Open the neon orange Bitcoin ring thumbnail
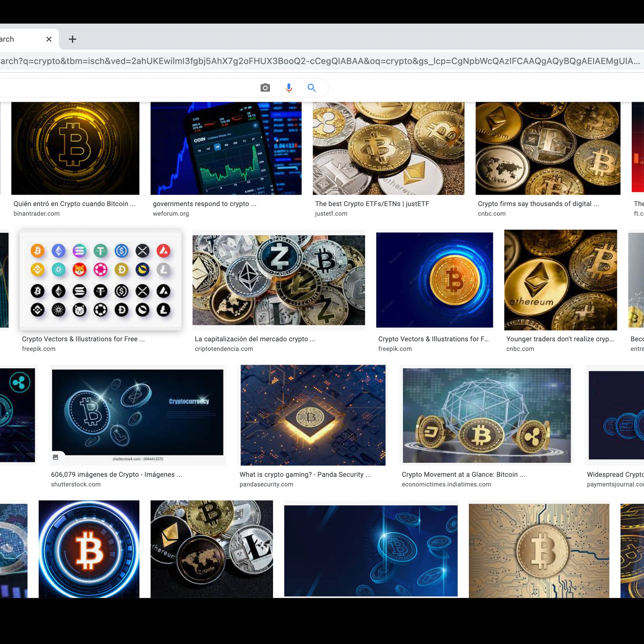This screenshot has width=644, height=644. click(89, 549)
